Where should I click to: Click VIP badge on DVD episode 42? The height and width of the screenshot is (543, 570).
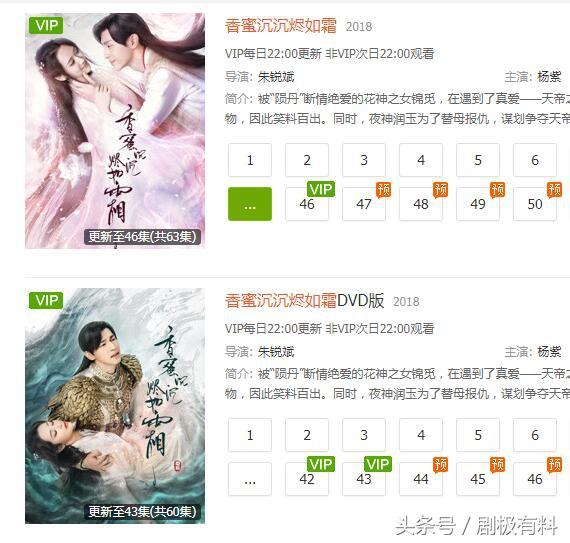321,464
